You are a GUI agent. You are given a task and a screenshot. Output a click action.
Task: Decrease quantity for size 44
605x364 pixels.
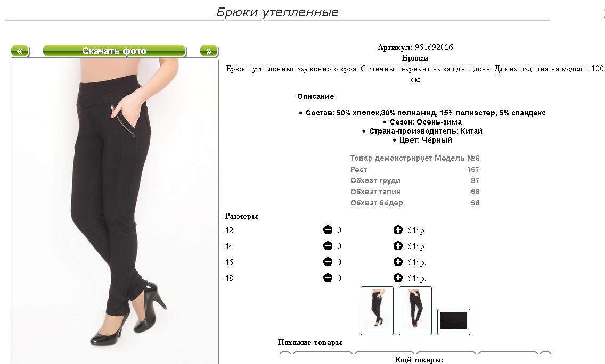(328, 246)
